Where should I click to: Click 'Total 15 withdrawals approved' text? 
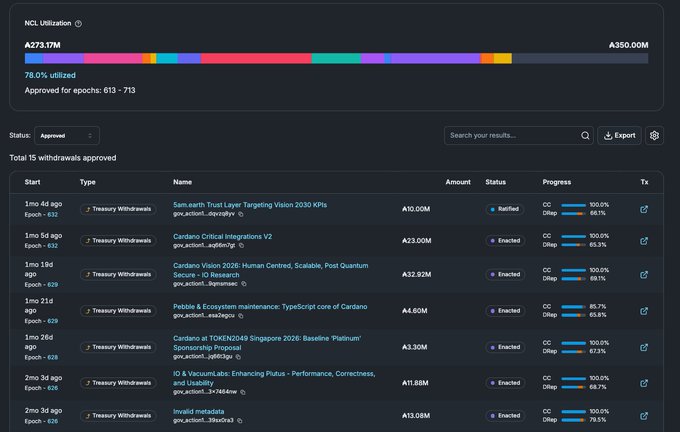click(x=63, y=158)
